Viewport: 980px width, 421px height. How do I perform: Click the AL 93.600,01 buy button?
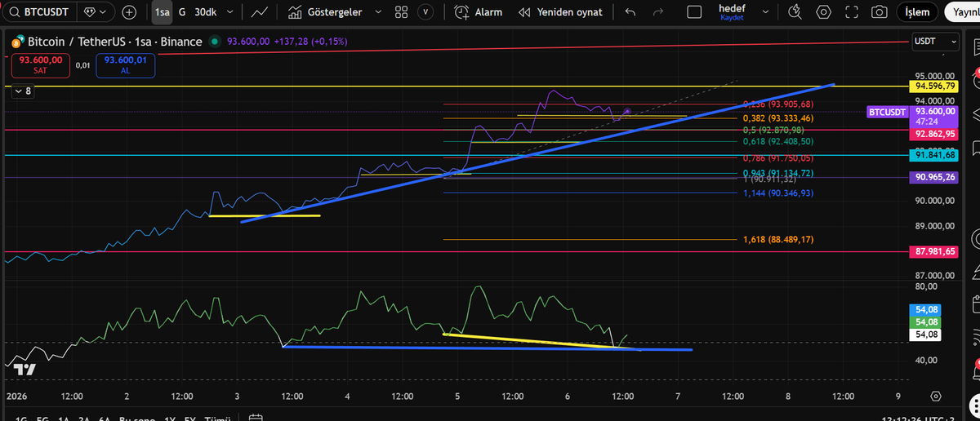(125, 64)
